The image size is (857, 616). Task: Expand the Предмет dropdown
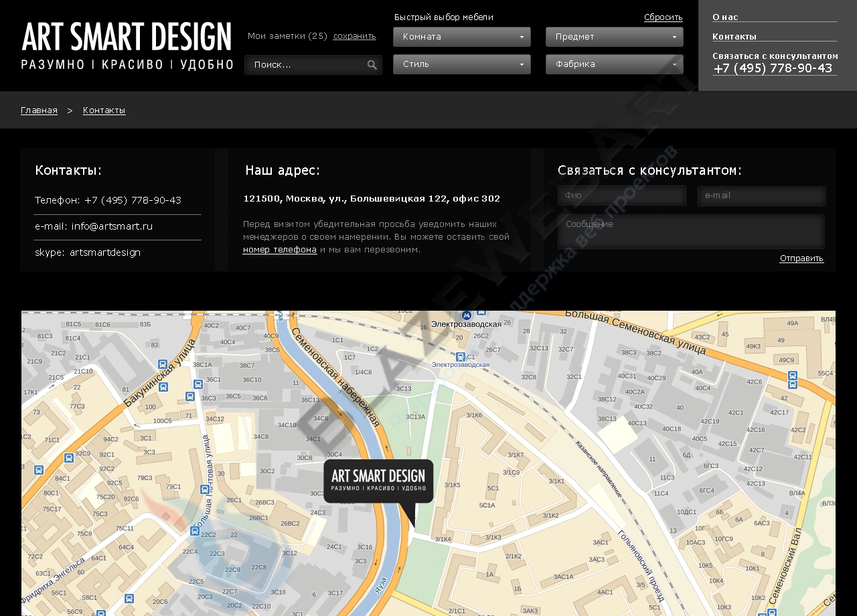(614, 37)
